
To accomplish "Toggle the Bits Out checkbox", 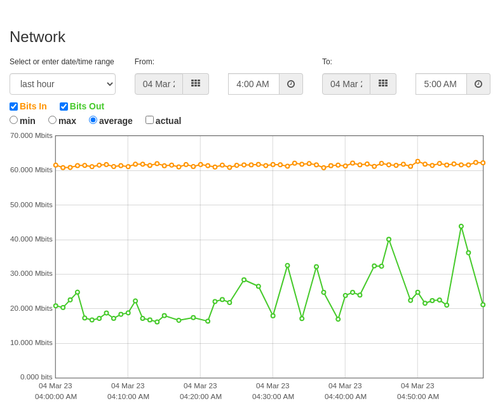I will point(64,106).
